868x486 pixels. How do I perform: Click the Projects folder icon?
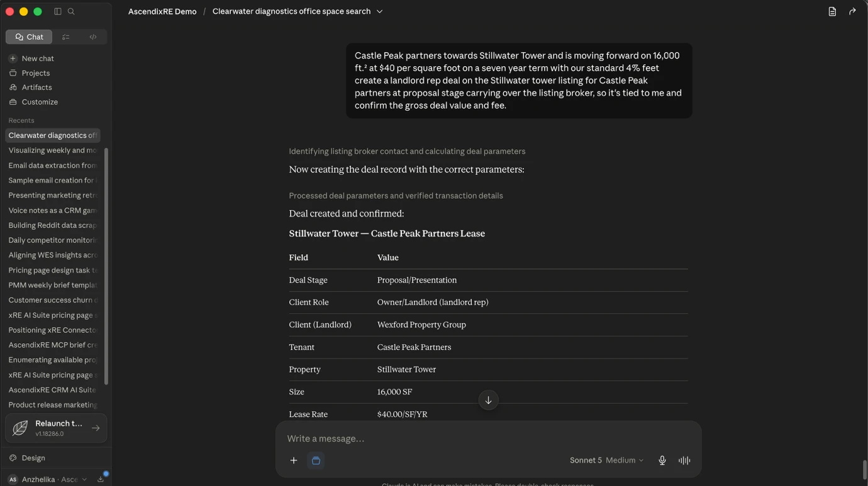tap(13, 73)
